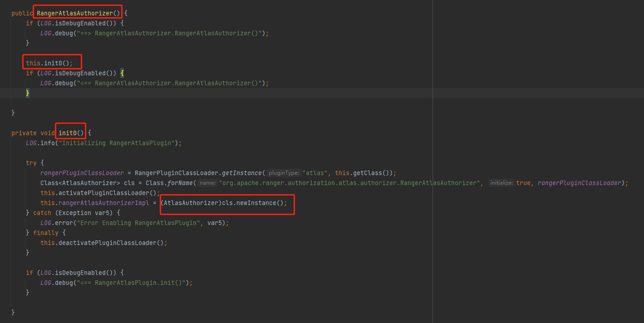644x323 pixels.
Task: Place cursor on the this.init0() call
Action: click(49, 63)
